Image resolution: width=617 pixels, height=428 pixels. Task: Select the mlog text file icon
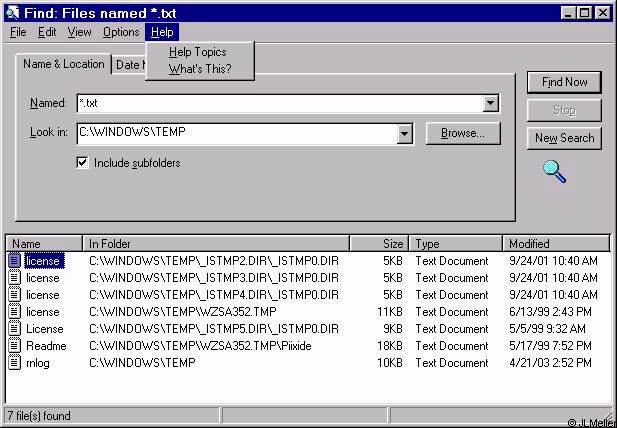[x=14, y=363]
